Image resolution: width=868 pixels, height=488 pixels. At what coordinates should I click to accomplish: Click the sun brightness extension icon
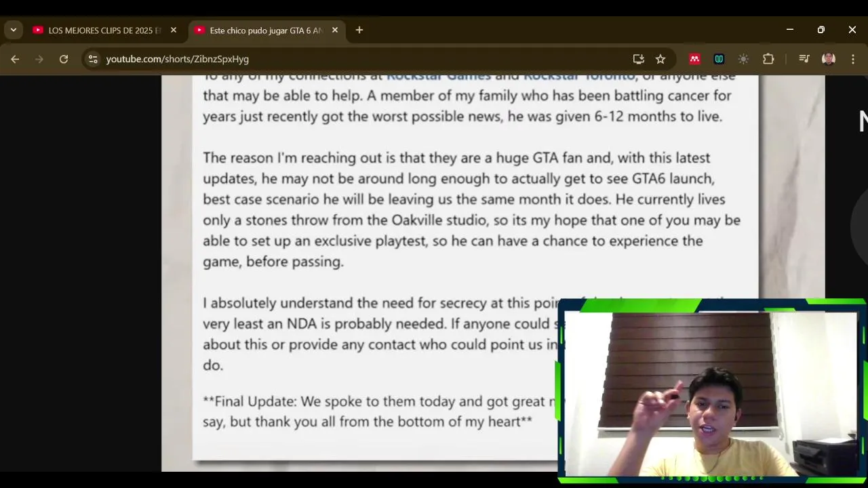point(743,59)
